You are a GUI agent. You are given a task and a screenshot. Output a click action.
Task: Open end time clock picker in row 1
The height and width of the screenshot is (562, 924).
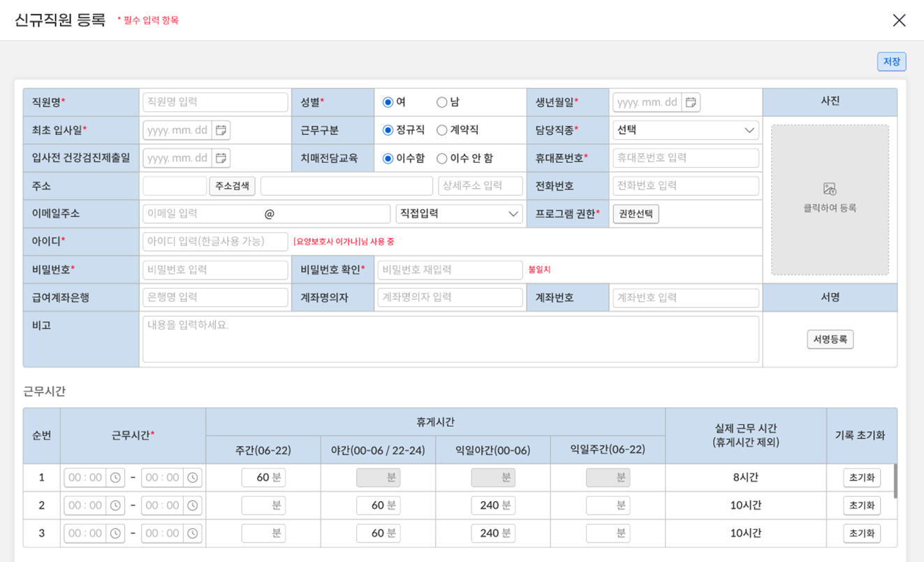(193, 477)
